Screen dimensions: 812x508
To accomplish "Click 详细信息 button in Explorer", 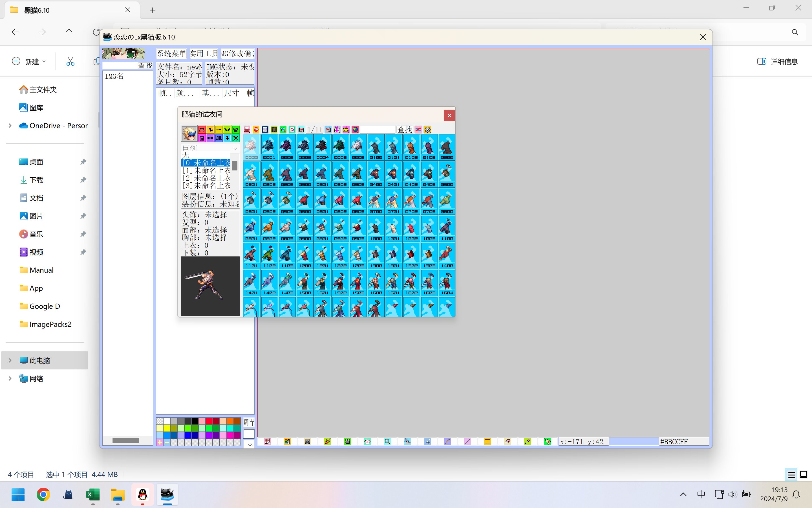I will (777, 62).
